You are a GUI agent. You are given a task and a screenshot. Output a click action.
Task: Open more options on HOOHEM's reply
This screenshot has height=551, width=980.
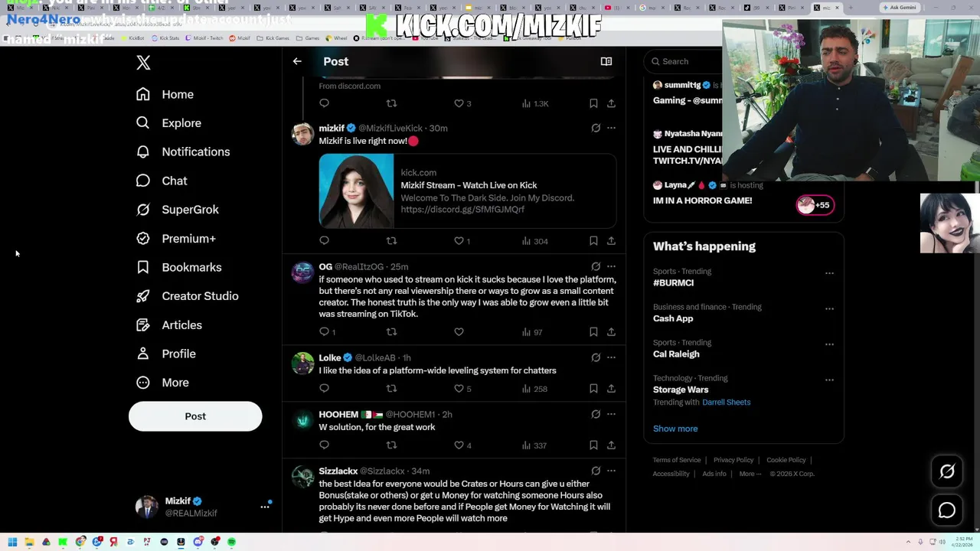611,414
